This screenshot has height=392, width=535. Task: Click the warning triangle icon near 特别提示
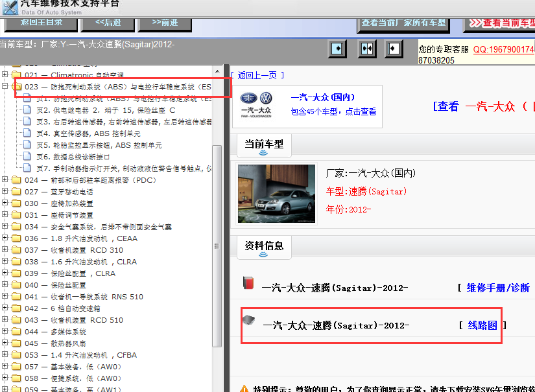point(244,389)
